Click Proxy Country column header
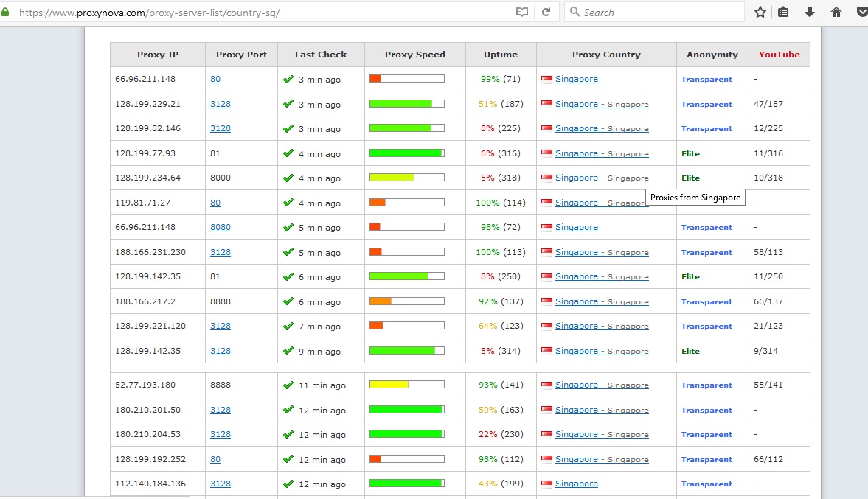868x499 pixels. point(606,55)
